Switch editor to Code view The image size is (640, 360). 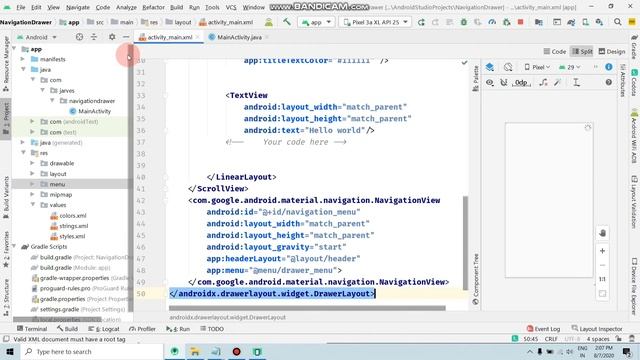555,51
